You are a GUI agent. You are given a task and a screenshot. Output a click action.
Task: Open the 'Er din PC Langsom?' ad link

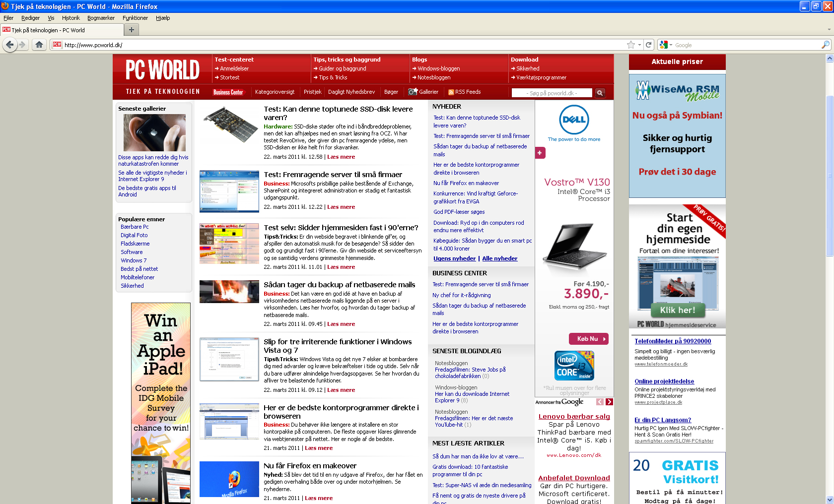click(663, 420)
